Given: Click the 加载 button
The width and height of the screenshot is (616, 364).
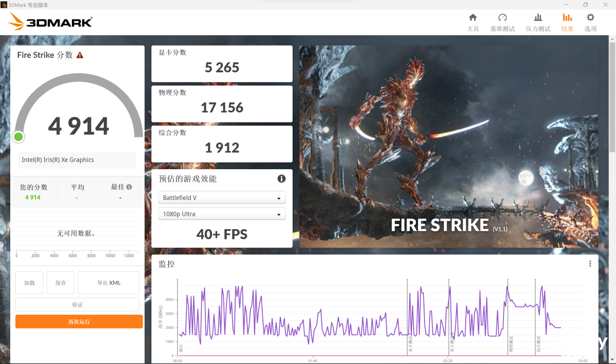Looking at the screenshot, I should click(29, 283).
